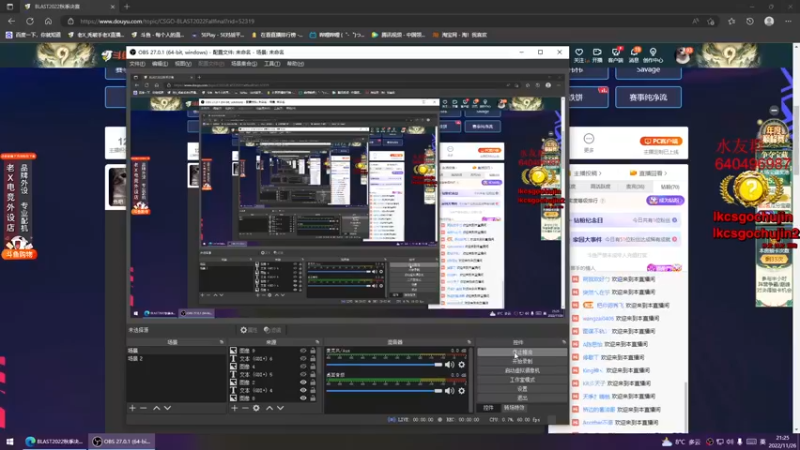Click the 启动虚拟摄像机 button
The height and width of the screenshot is (450, 800).
click(x=522, y=370)
